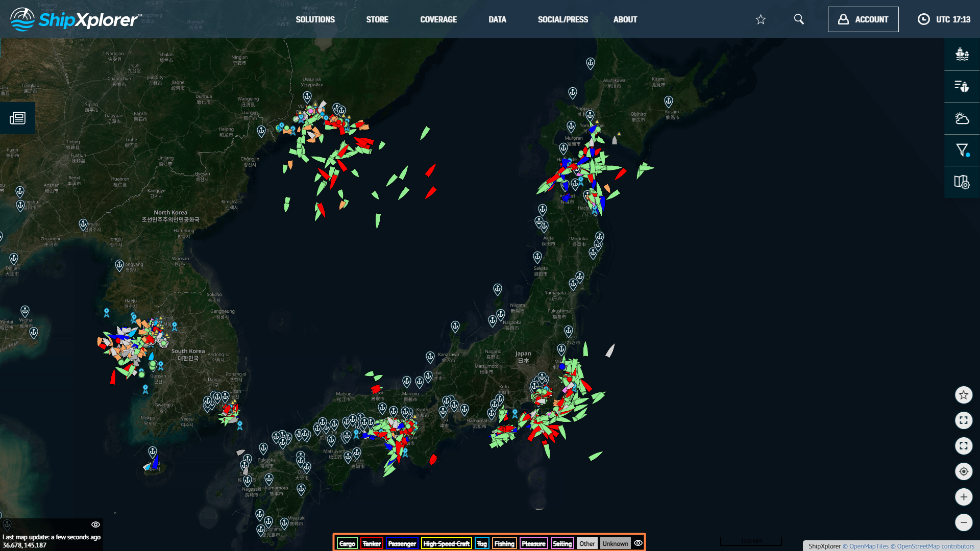Open the ship list sidebar icon

click(962, 86)
